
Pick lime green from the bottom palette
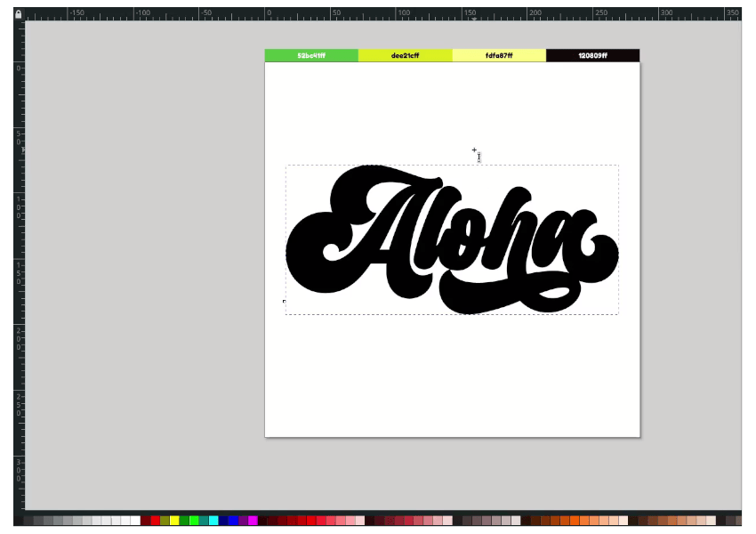click(194, 521)
